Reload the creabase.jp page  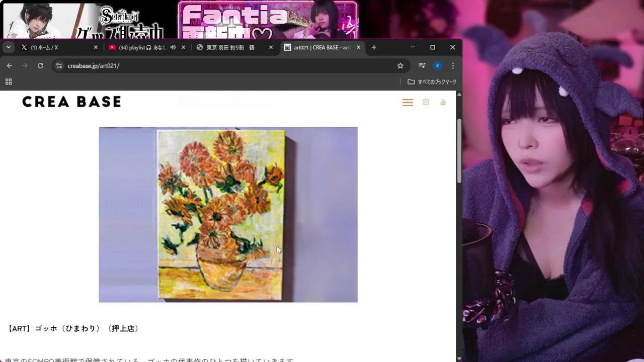[40, 66]
